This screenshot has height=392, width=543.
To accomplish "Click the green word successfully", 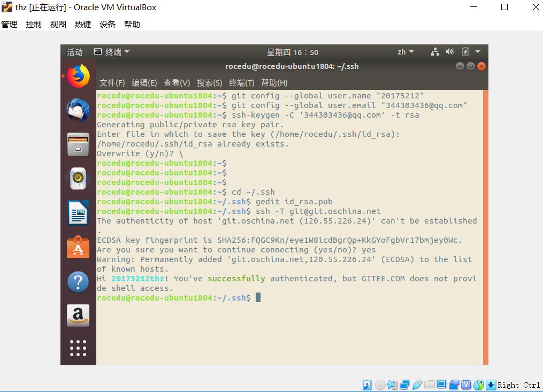I will tap(236, 279).
